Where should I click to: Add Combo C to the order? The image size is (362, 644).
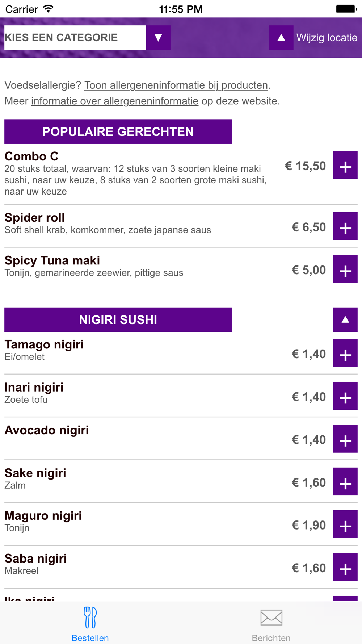click(x=345, y=165)
